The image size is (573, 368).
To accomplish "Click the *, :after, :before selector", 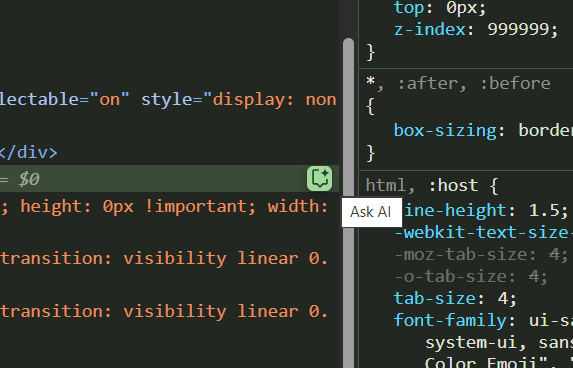I will click(458, 83).
